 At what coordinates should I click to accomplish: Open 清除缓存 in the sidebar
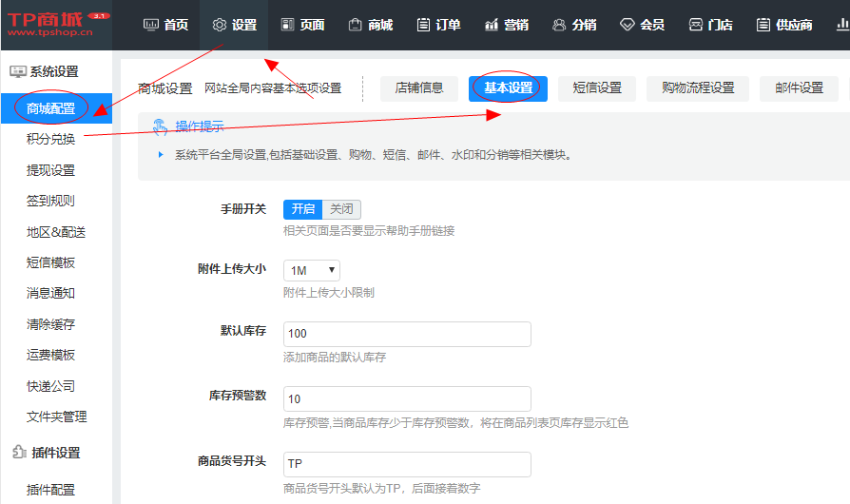point(51,324)
